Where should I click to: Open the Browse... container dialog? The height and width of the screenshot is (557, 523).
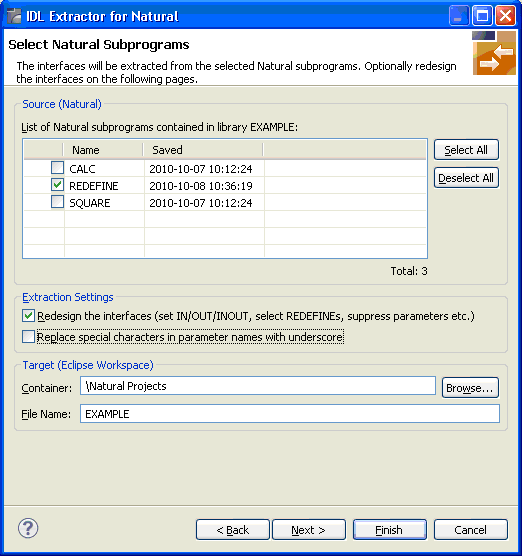click(470, 388)
